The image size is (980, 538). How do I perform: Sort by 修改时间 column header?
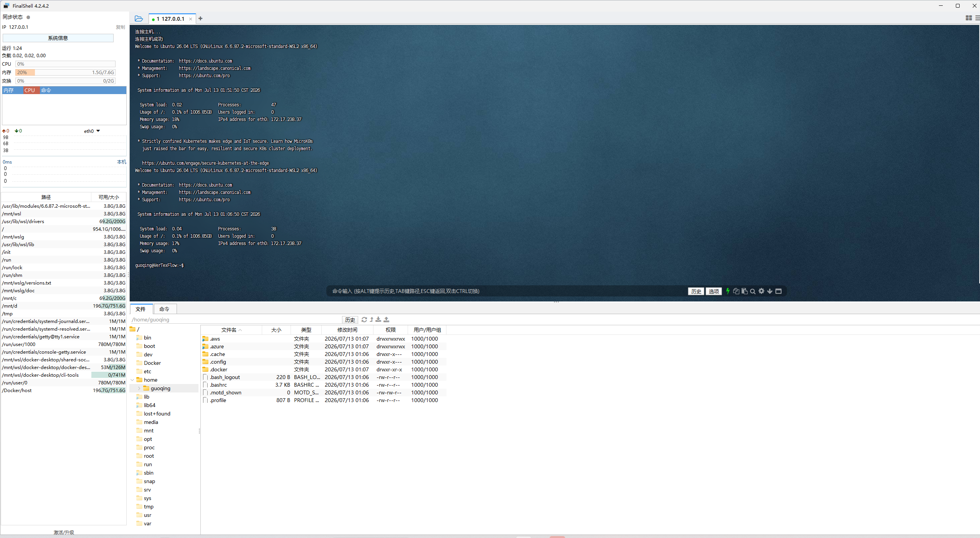(347, 330)
